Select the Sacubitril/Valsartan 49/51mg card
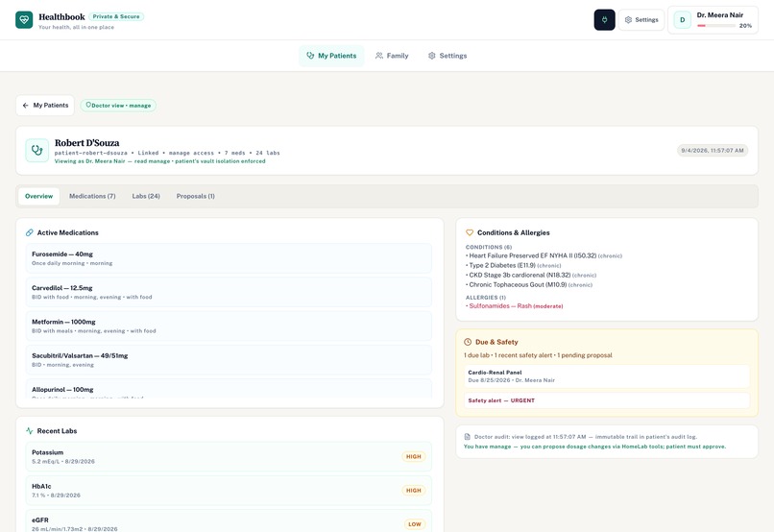This screenshot has height=532, width=774. pos(229,360)
